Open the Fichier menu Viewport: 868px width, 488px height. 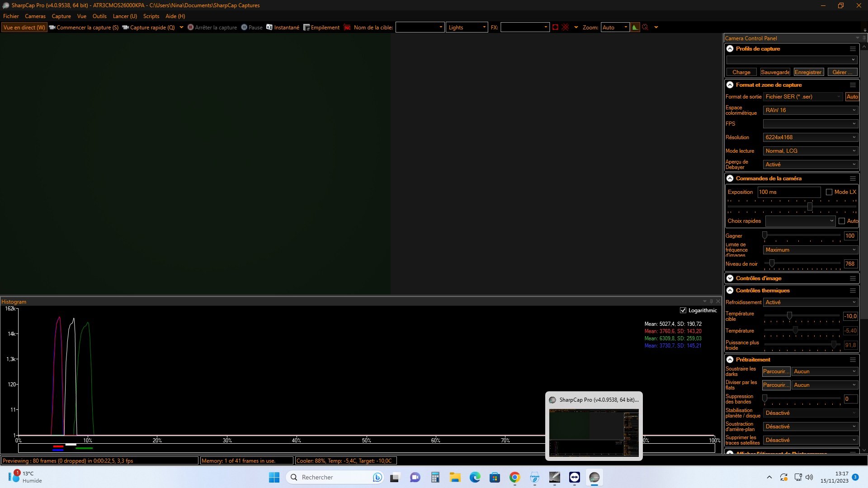(x=11, y=16)
